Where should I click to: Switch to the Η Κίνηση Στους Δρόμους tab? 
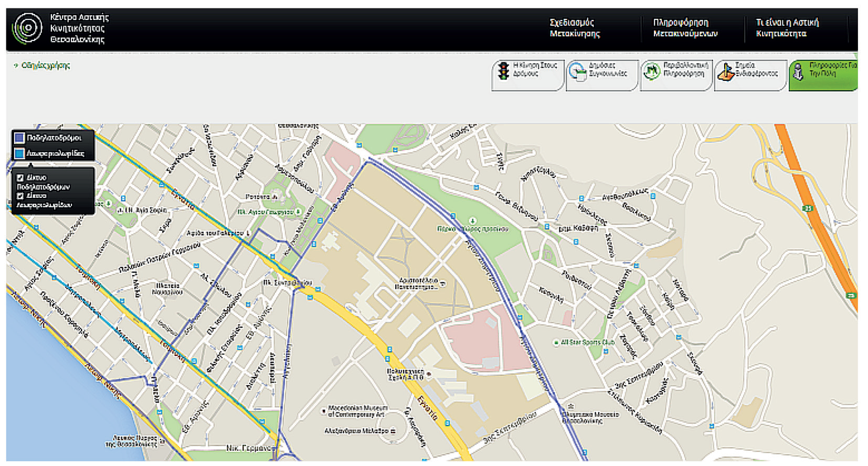tap(534, 70)
